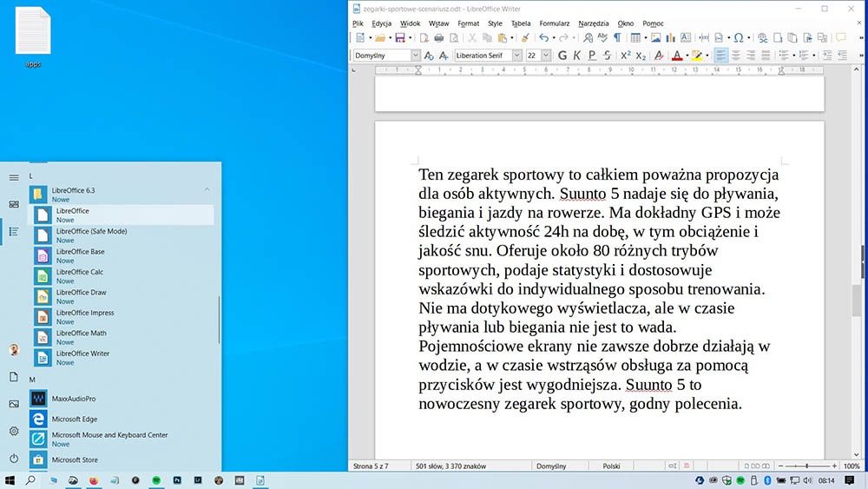This screenshot has height=489, width=868.
Task: Open the Plik menu
Action: click(358, 23)
